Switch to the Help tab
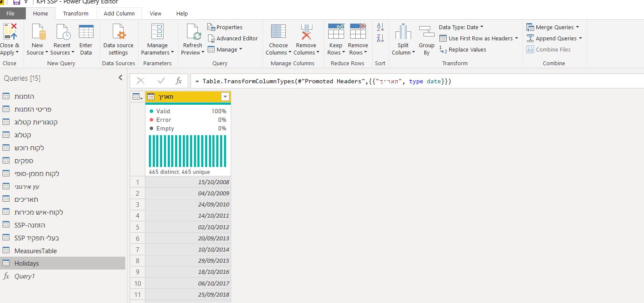Viewport: 644px width, 303px height. [182, 13]
